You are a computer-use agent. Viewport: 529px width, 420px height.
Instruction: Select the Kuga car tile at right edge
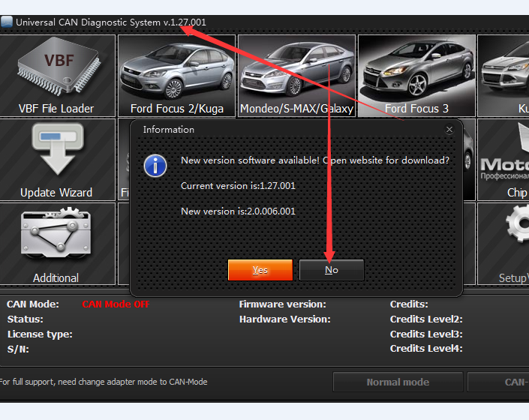point(503,76)
